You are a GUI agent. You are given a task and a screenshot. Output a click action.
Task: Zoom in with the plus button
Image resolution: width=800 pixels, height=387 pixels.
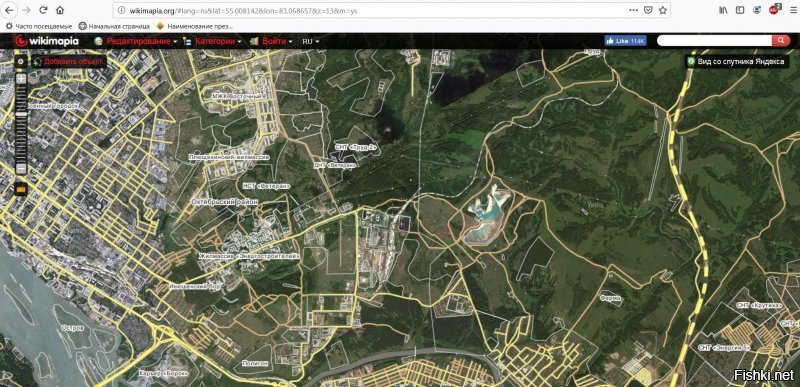[x=21, y=79]
